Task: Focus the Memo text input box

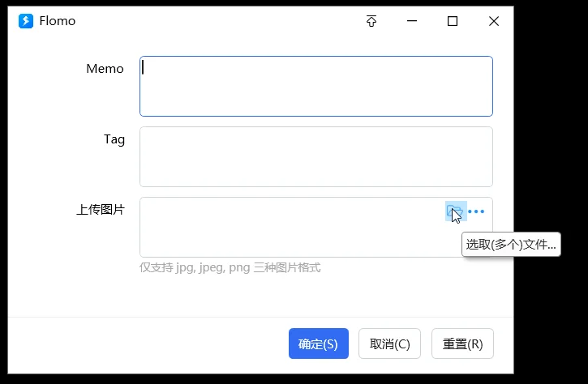Action: pyautogui.click(x=316, y=86)
